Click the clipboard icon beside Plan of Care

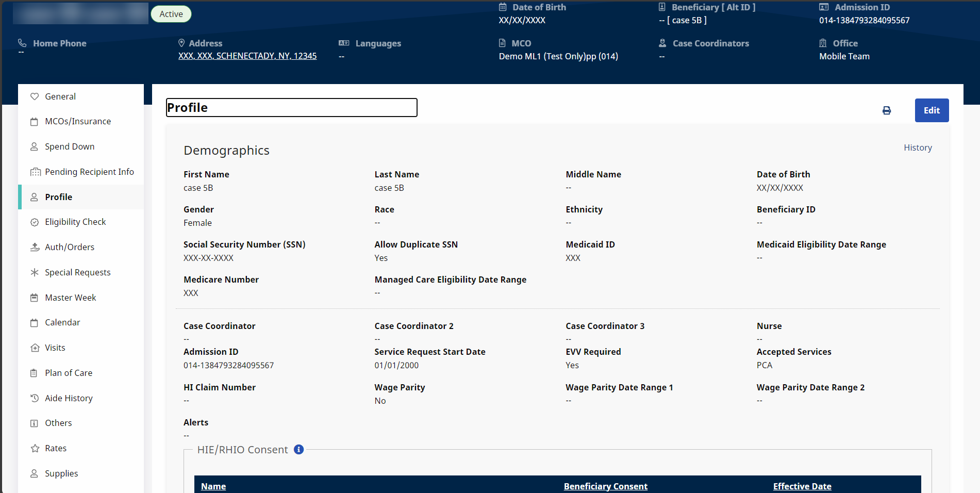[x=35, y=373]
